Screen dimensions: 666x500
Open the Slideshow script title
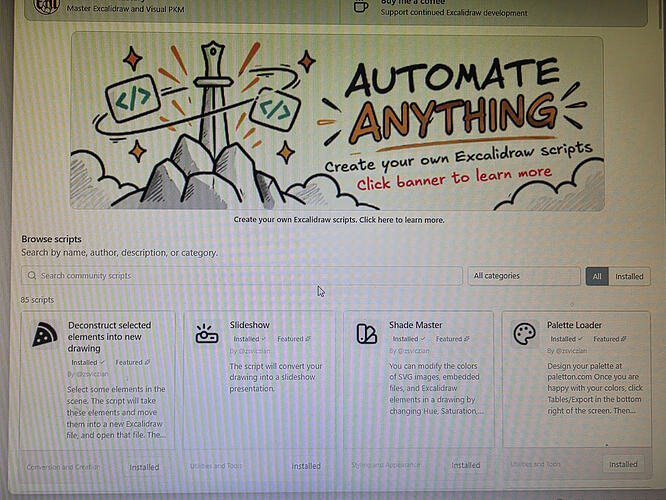click(x=249, y=325)
